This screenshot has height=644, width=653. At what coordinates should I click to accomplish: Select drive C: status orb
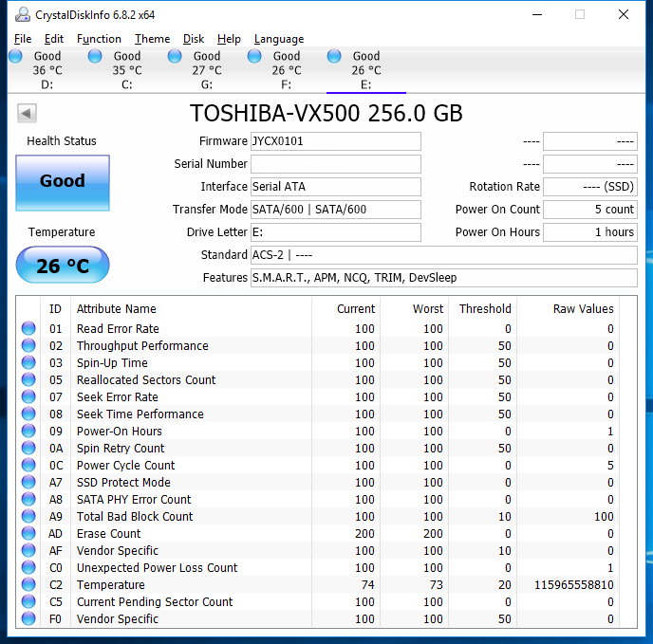pyautogui.click(x=95, y=57)
